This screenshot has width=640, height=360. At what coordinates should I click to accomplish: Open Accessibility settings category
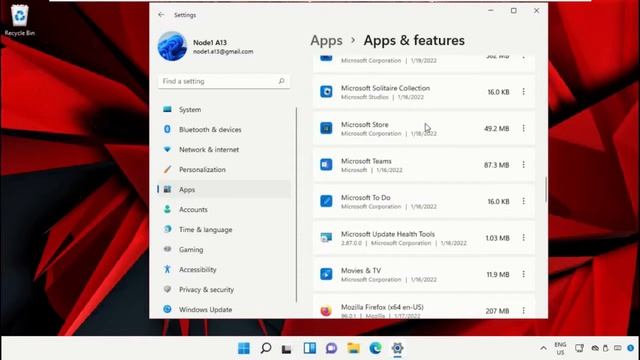[224, 269]
